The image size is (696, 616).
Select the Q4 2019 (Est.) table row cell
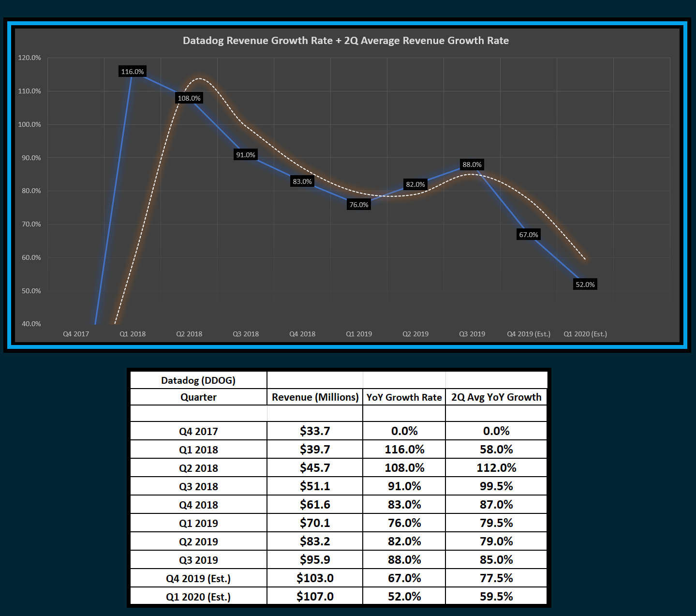[x=198, y=578]
